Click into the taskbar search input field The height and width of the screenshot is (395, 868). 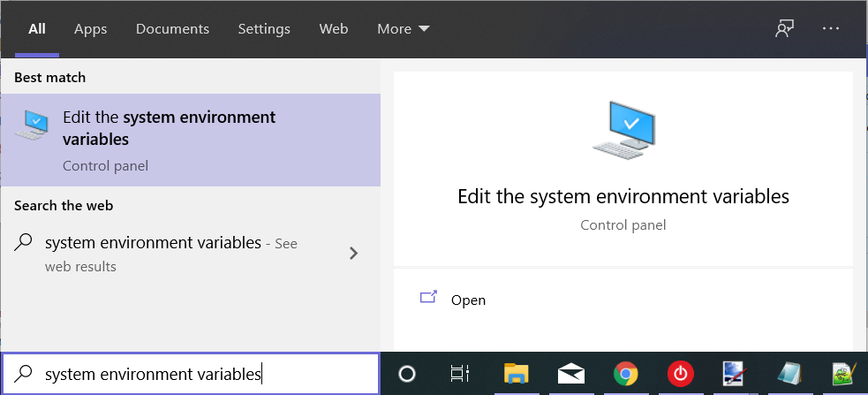pyautogui.click(x=191, y=374)
